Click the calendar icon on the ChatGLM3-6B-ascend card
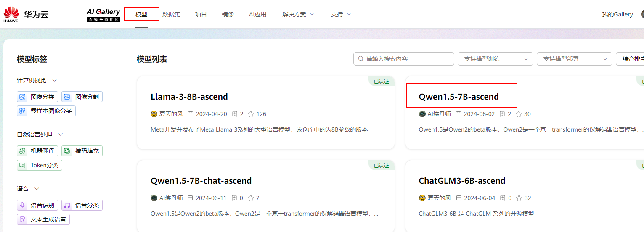 point(459,198)
